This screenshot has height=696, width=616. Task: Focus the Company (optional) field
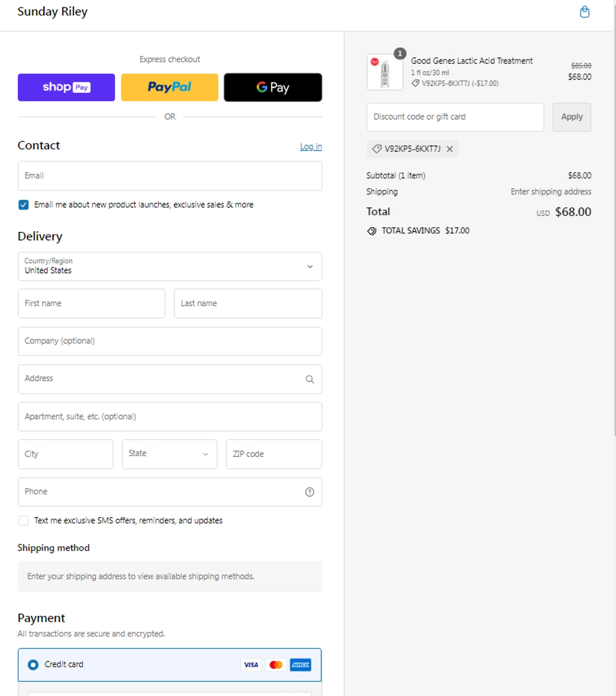click(x=170, y=341)
